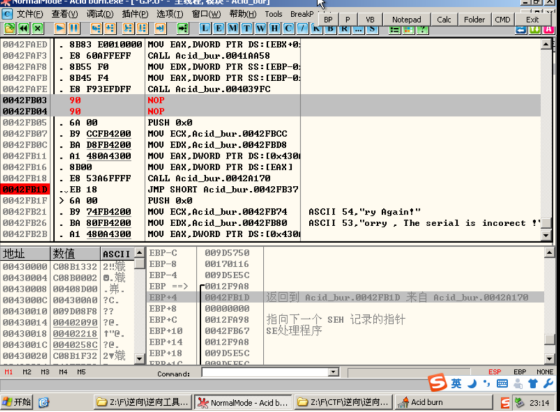
Task: Click the disassembly pane scroll-down arrow
Action: 546,235
